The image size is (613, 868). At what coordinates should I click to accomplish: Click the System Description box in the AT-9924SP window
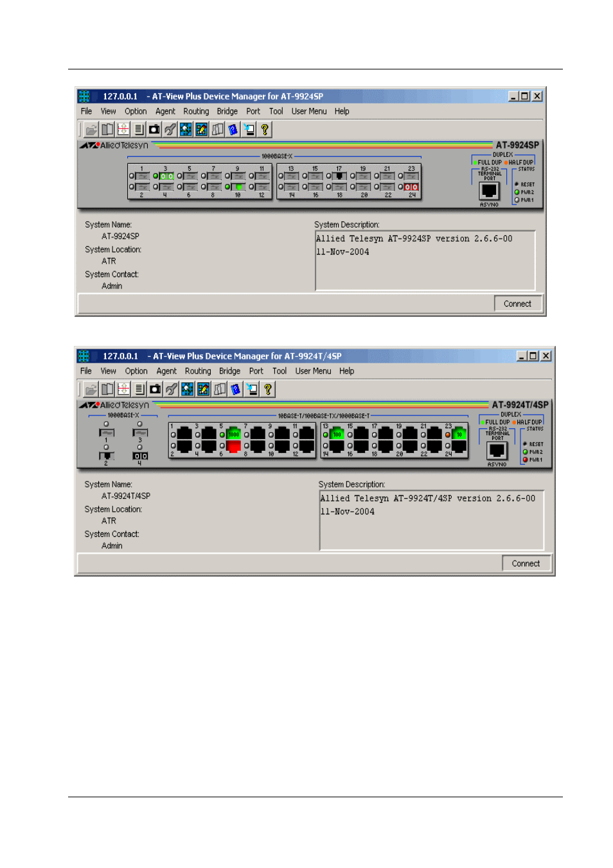425,260
